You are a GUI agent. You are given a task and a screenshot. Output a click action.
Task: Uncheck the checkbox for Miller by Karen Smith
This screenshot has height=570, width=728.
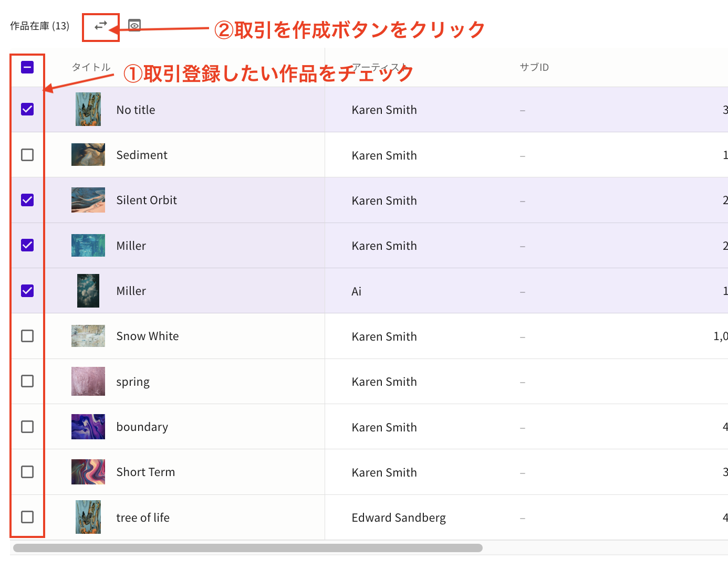click(27, 245)
